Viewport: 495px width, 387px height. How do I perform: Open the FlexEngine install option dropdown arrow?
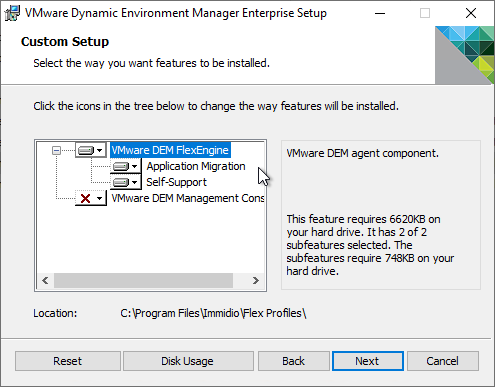pyautogui.click(x=100, y=151)
